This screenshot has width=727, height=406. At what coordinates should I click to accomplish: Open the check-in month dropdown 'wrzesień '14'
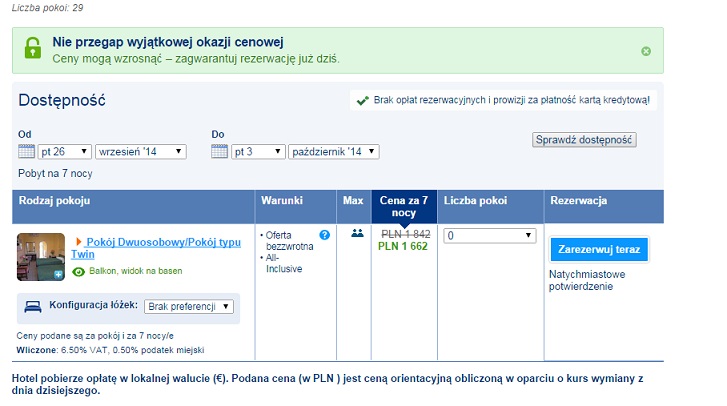(140, 152)
